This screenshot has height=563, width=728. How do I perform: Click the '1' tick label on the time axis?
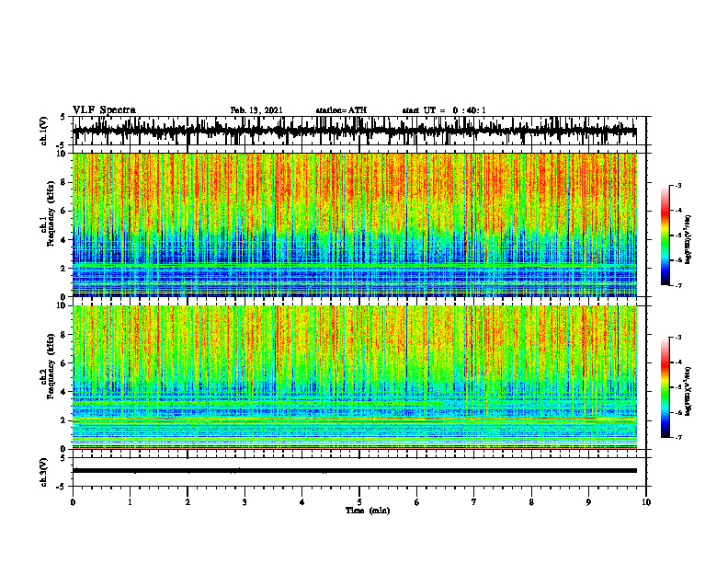pyautogui.click(x=130, y=502)
